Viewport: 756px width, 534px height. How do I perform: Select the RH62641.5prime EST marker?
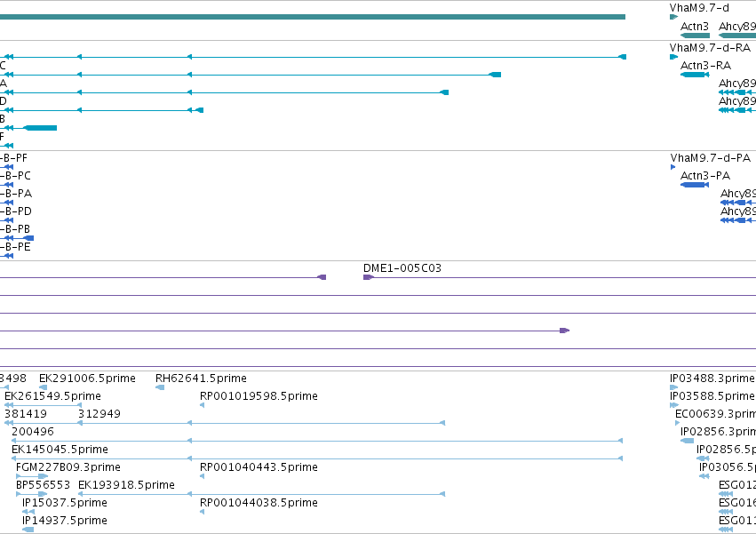(x=160, y=387)
